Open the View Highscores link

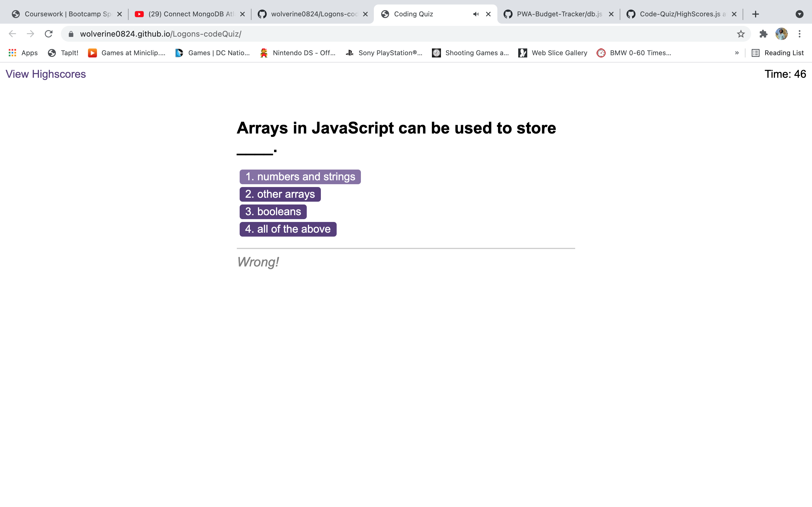click(46, 74)
